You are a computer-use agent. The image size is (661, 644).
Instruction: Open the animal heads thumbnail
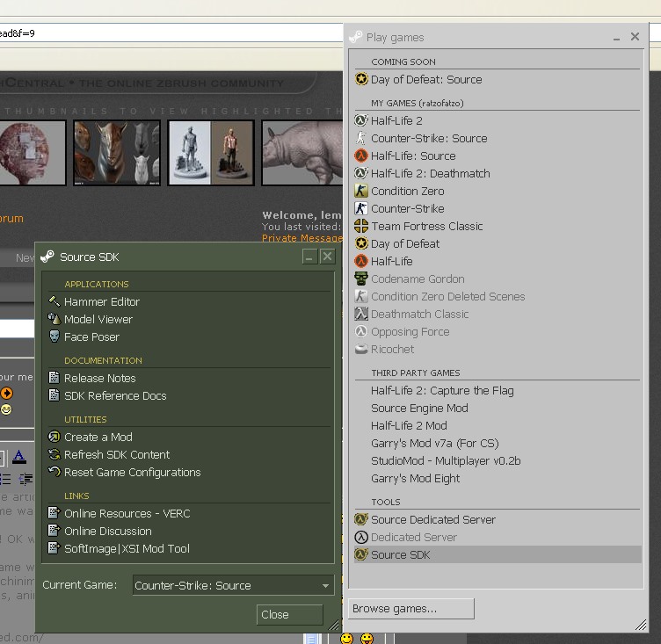click(117, 153)
